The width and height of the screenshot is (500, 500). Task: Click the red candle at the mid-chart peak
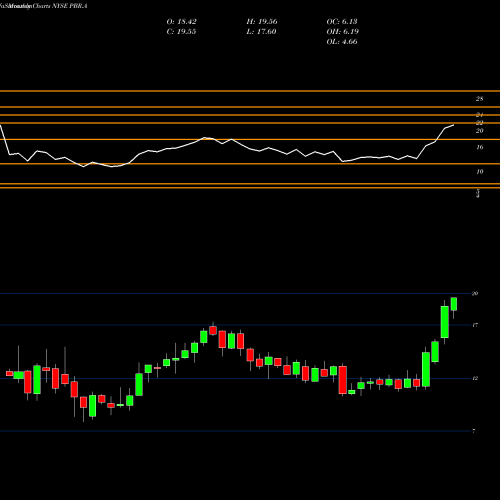click(213, 330)
